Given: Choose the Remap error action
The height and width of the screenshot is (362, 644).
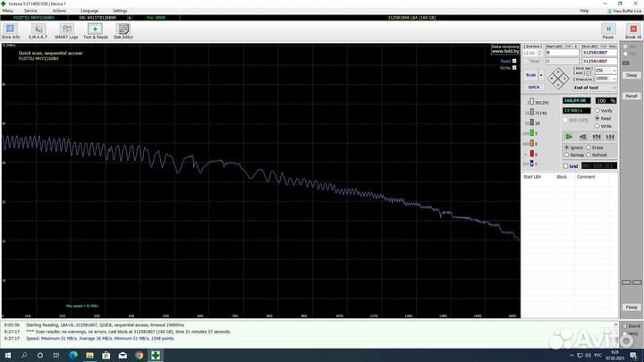Looking at the screenshot, I should 565,156.
